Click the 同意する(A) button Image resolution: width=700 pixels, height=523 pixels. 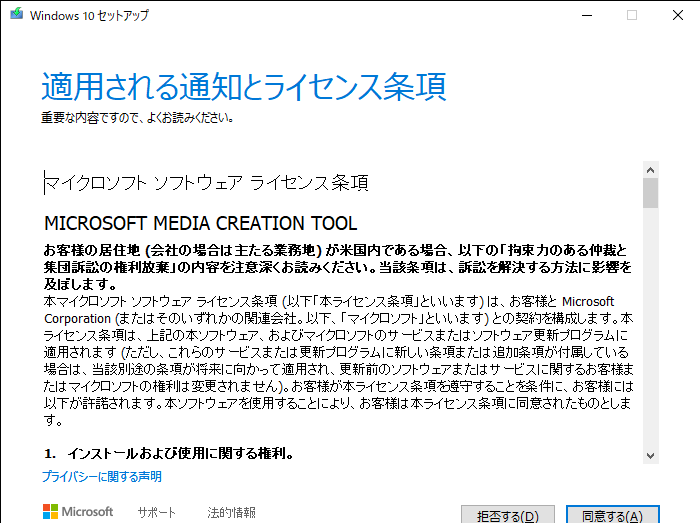tap(612, 515)
